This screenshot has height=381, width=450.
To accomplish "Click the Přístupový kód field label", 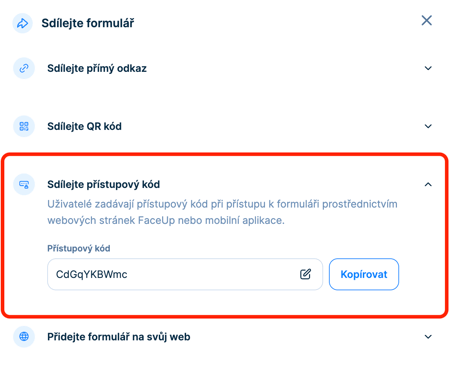I will pyautogui.click(x=79, y=248).
